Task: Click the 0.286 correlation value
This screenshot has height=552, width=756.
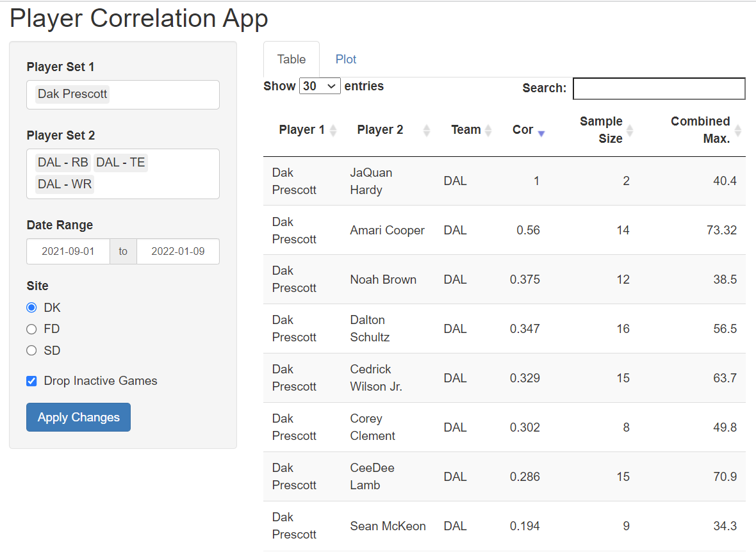Action: [x=525, y=477]
